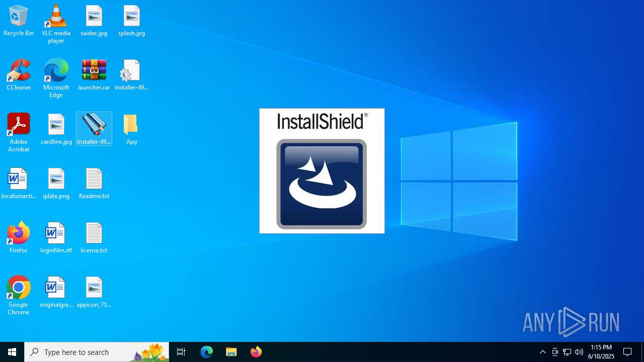Click the InstallShield splash screen

[322, 171]
